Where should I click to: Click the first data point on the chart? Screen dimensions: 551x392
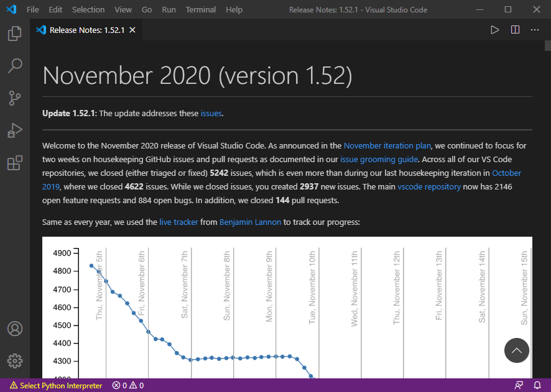click(91, 266)
